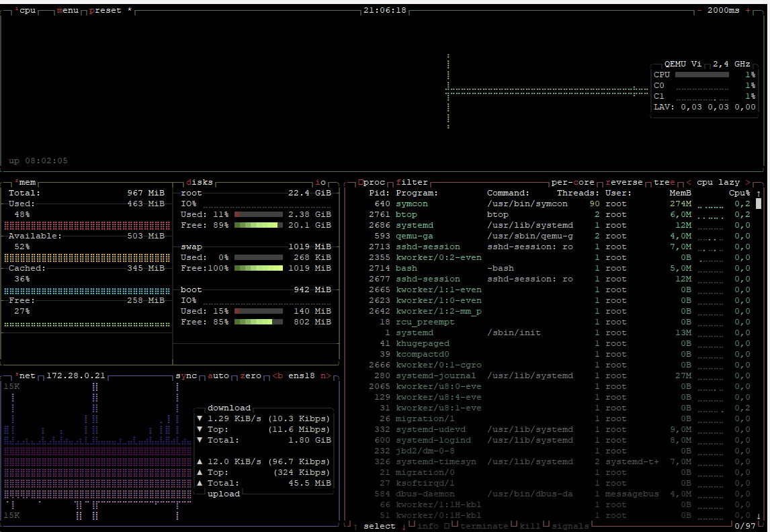Switch to next network interface with n>
Screen dimensions: 770x532
pos(326,375)
